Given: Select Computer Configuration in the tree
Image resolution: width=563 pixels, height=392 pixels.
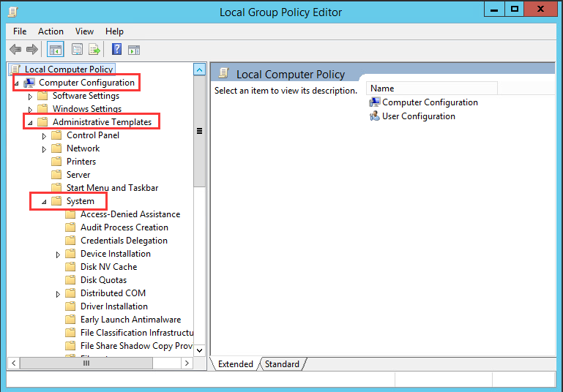Looking at the screenshot, I should (x=86, y=83).
